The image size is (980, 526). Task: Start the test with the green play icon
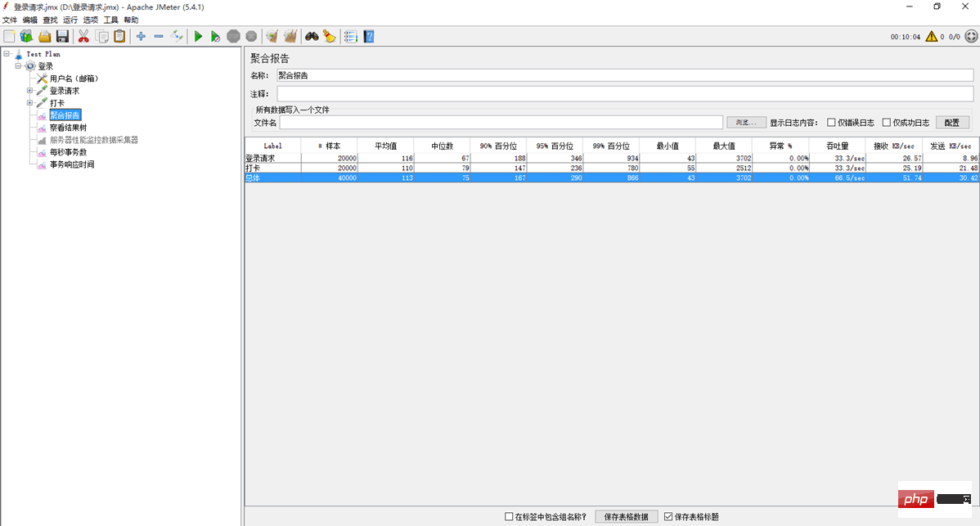(x=198, y=36)
